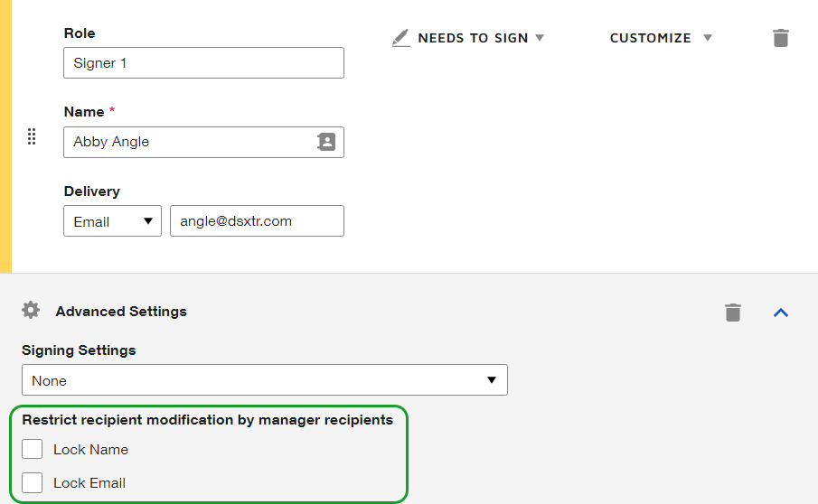Open the Signing Settings dropdown
The width and height of the screenshot is (818, 504).
[x=264, y=380]
